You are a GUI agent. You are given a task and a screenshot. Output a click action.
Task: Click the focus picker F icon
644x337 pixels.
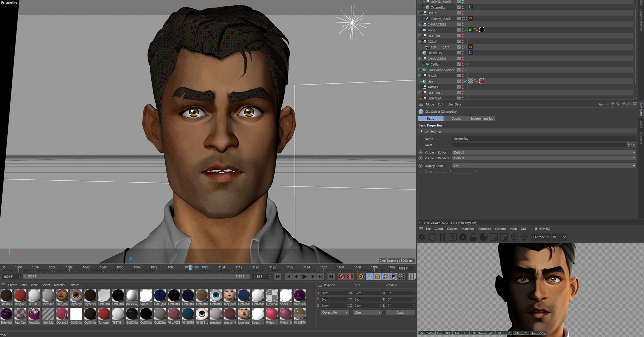click(x=514, y=237)
